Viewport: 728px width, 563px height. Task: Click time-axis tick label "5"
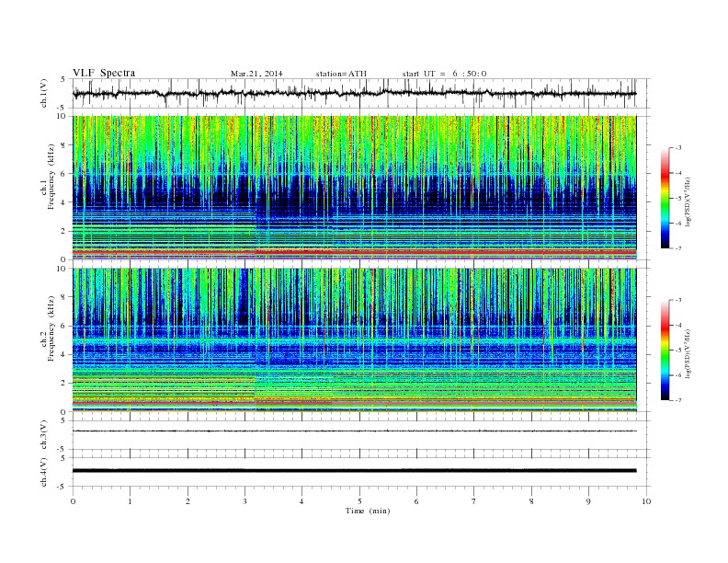pos(359,501)
